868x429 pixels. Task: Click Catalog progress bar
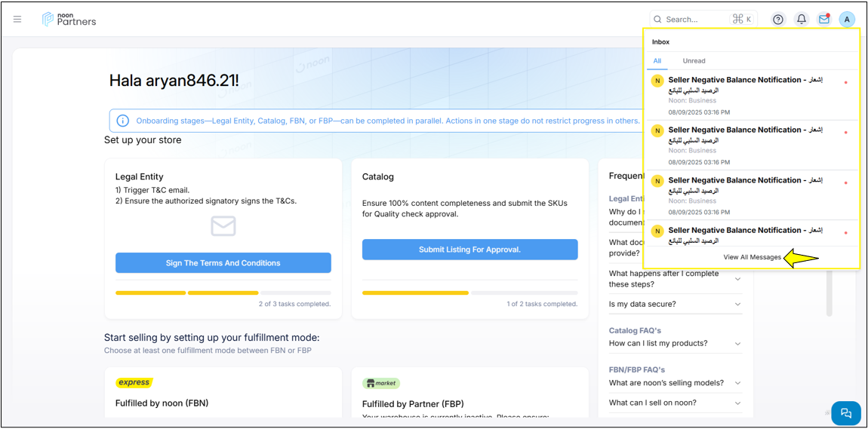[x=470, y=293]
